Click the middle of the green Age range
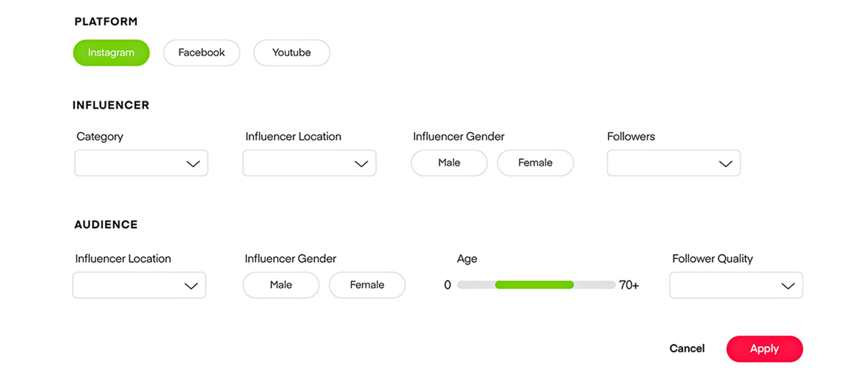The width and height of the screenshot is (868, 373). (x=534, y=285)
